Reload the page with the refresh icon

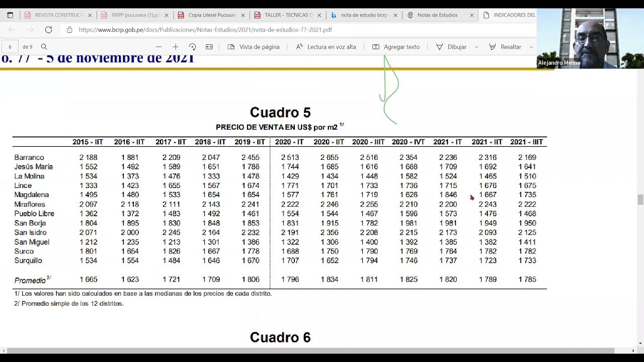(x=48, y=30)
